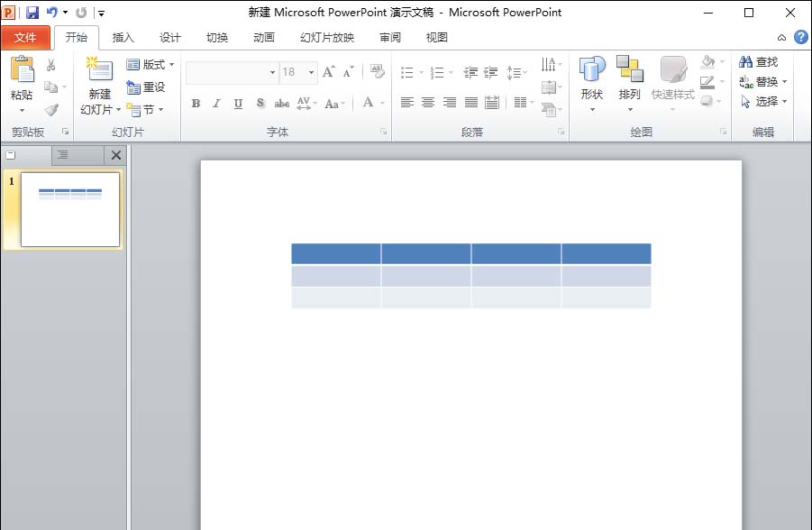Click the align text vertical icon
This screenshot has height=530, width=812.
pos(549,87)
